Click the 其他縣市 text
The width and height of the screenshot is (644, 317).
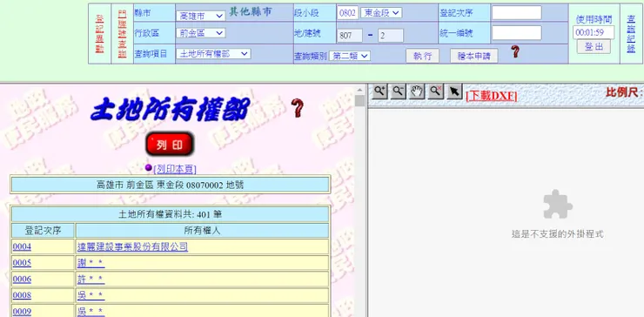tap(251, 12)
